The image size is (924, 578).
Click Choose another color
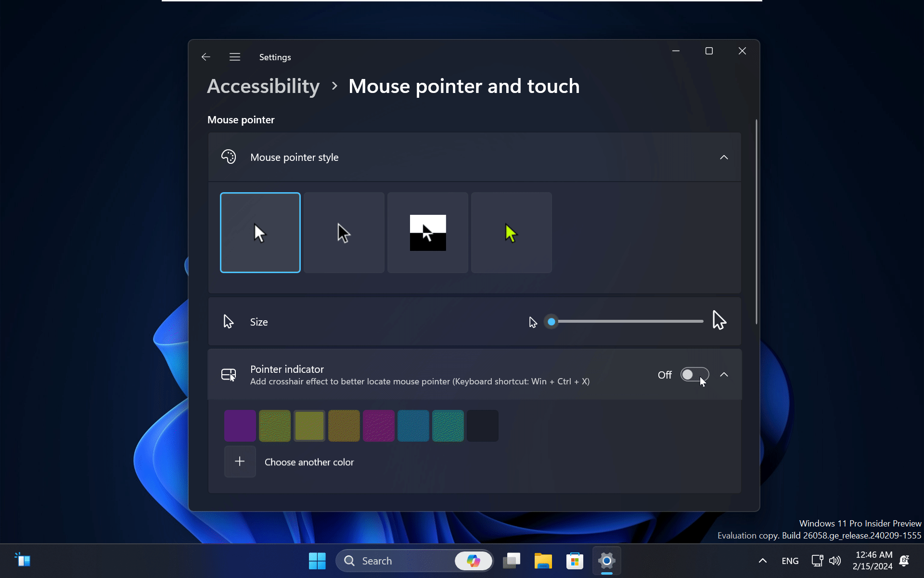pos(308,462)
